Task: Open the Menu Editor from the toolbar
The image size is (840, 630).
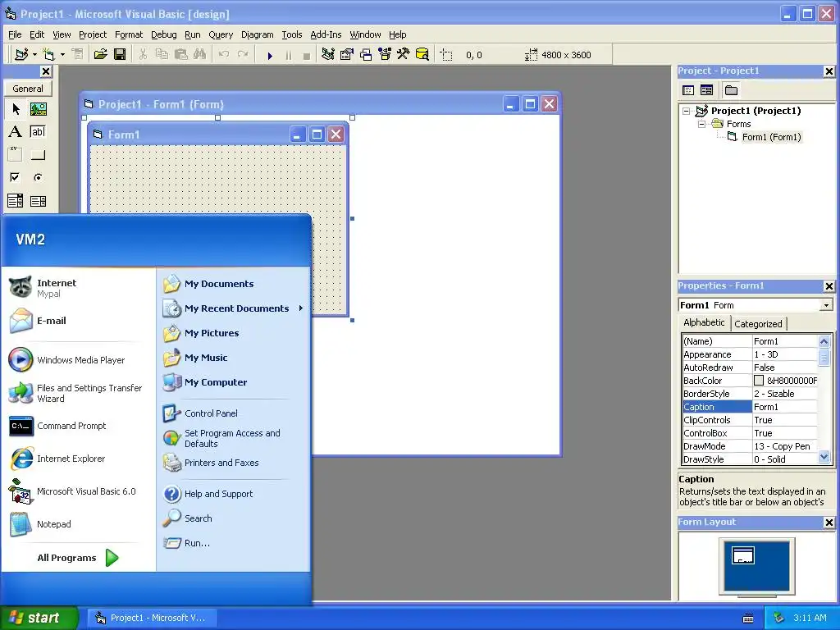Action: (78, 54)
